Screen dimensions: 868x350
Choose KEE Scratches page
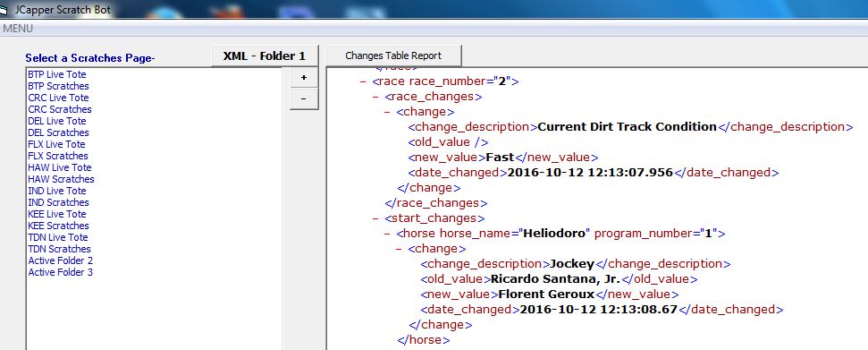[x=58, y=226]
